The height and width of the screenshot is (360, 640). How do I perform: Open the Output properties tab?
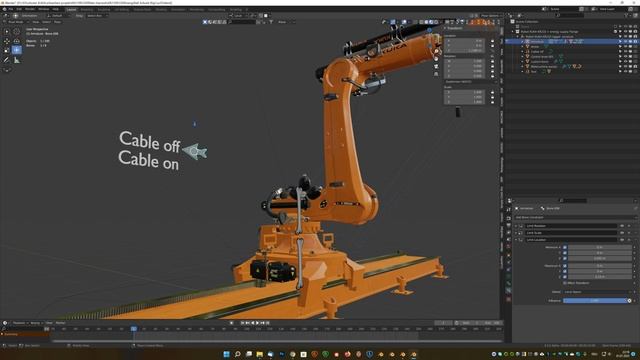[509, 225]
